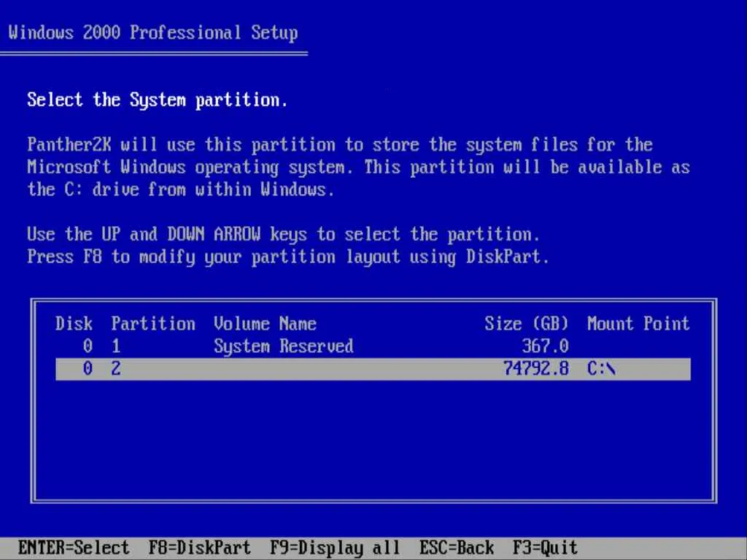Click the 'Press F8 to modify' instruction line
The height and width of the screenshot is (560, 747).
[288, 257]
